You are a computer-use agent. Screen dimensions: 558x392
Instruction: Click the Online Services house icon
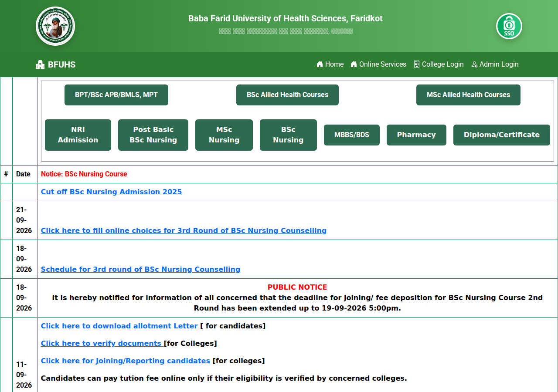354,64
